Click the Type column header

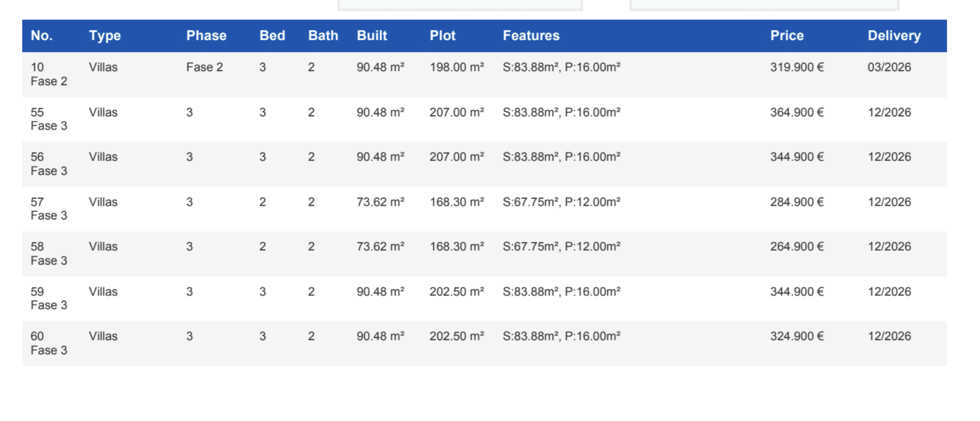[x=104, y=36]
